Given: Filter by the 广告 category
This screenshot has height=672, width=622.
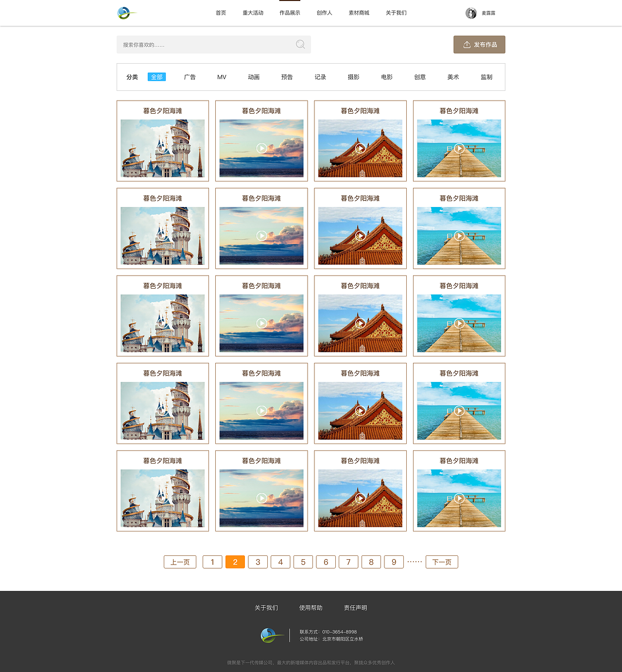Looking at the screenshot, I should tap(190, 77).
